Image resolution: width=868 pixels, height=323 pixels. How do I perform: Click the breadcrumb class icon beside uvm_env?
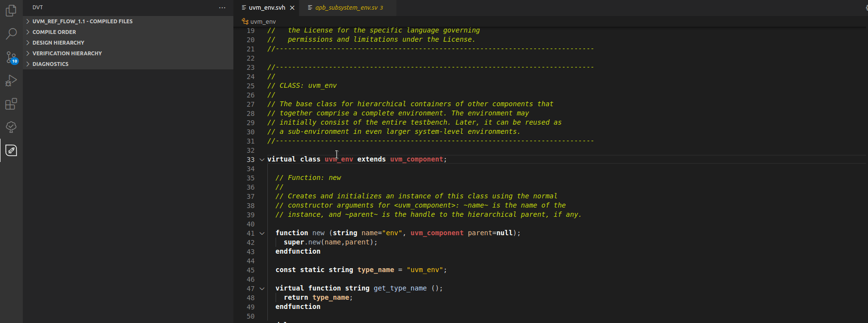click(x=245, y=21)
